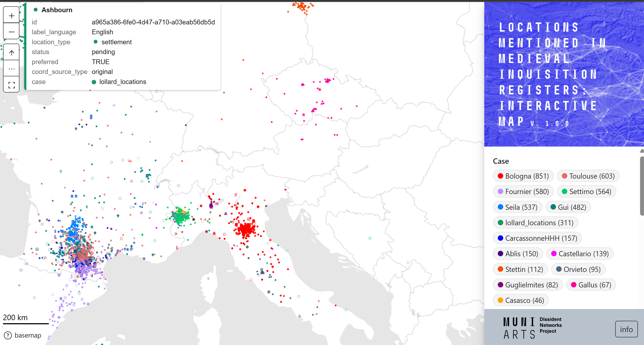Click the lollard_locations case value in popup
Viewport: 644px width, 345px height.
click(122, 82)
